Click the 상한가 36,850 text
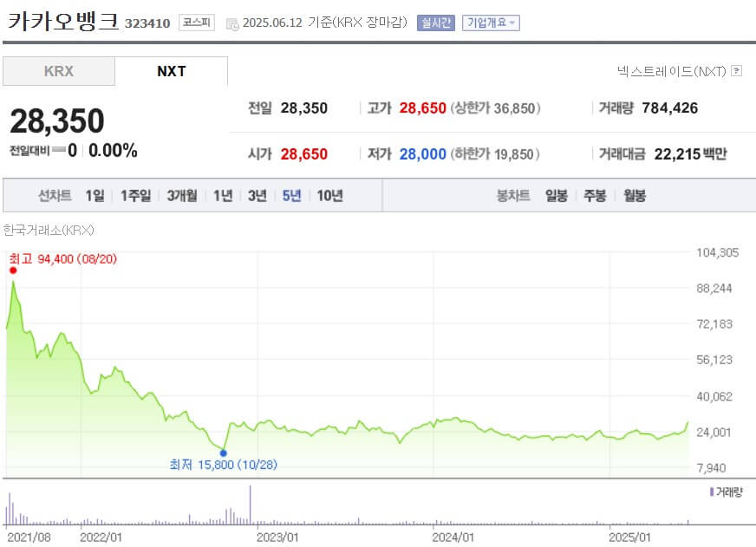756x547 pixels. coord(496,108)
